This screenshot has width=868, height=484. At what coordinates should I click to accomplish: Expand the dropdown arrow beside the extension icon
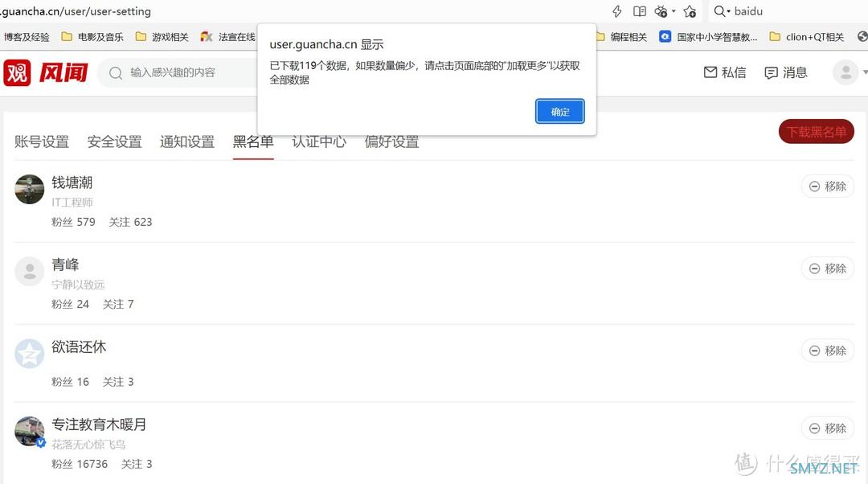point(674,11)
